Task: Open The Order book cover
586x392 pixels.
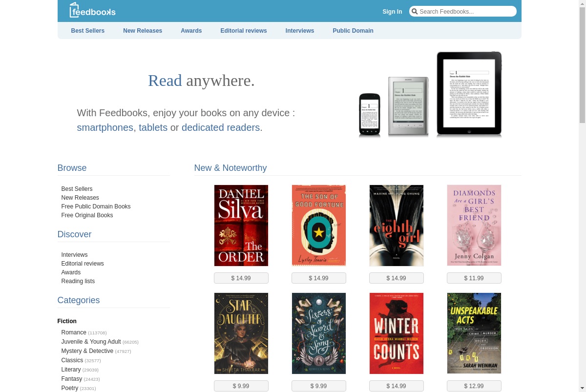Action: pos(241,226)
